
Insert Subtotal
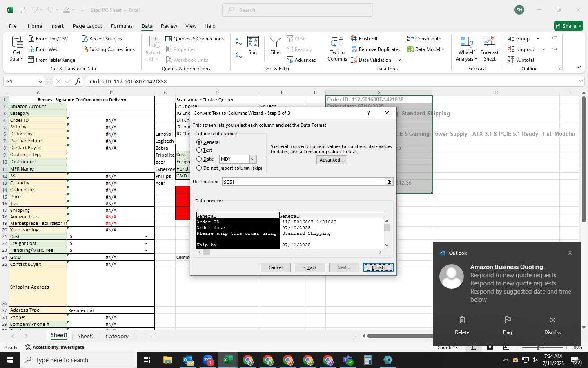[x=521, y=60]
